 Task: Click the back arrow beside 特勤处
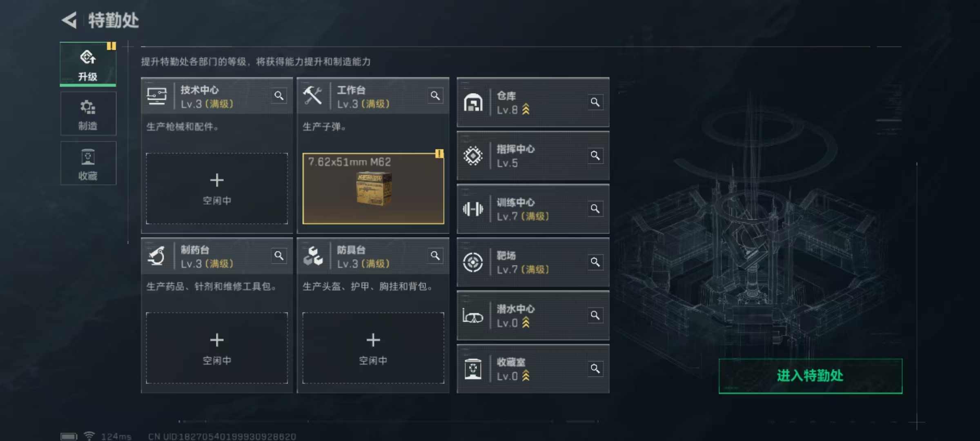tap(69, 20)
